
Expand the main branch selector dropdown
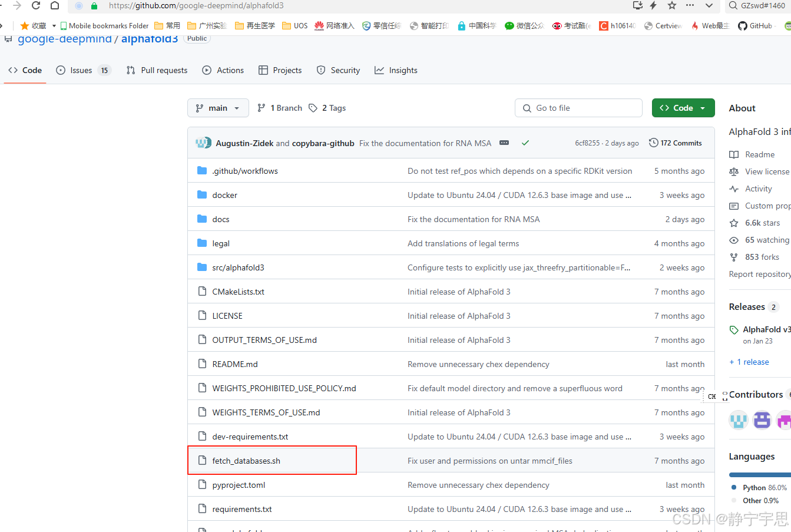click(218, 108)
